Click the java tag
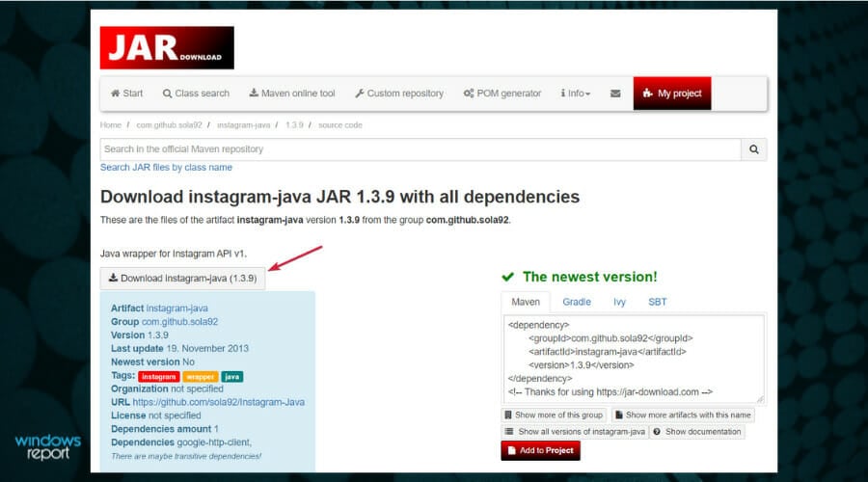The image size is (868, 482). pos(231,377)
